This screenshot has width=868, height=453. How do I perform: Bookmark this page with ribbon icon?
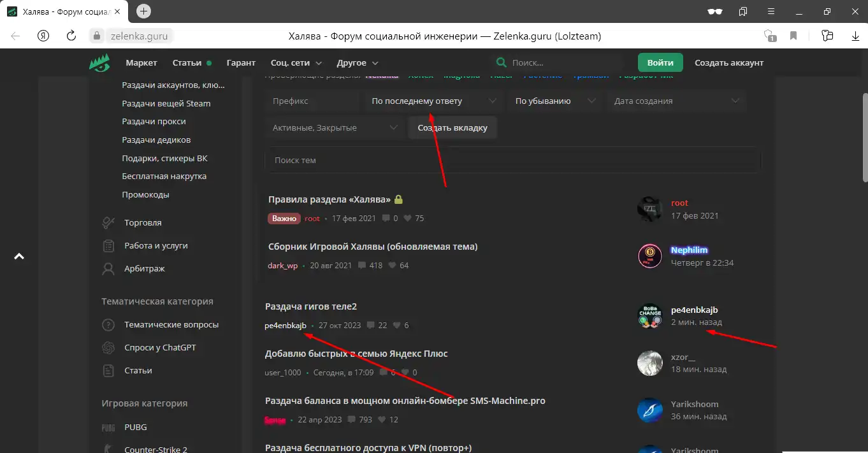point(793,36)
